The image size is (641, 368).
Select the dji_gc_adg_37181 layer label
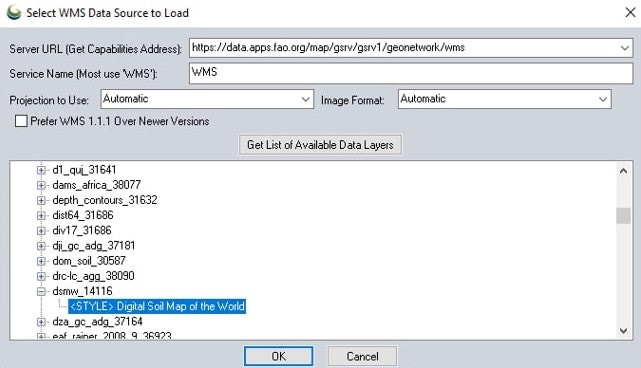point(94,245)
